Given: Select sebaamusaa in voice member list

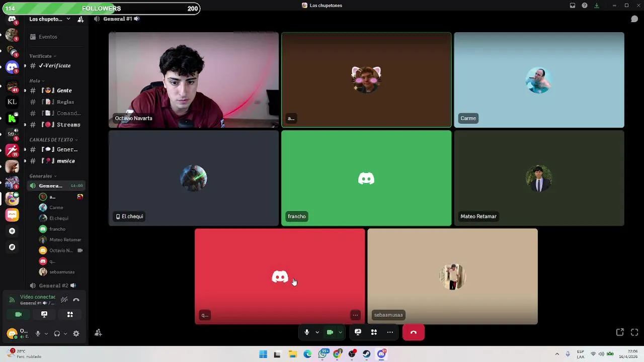Looking at the screenshot, I should tap(60, 272).
